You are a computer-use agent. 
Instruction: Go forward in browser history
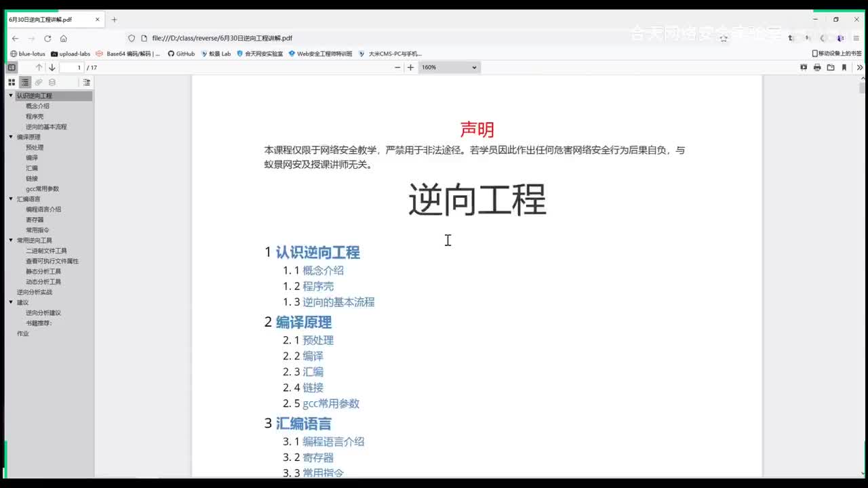[x=31, y=39]
